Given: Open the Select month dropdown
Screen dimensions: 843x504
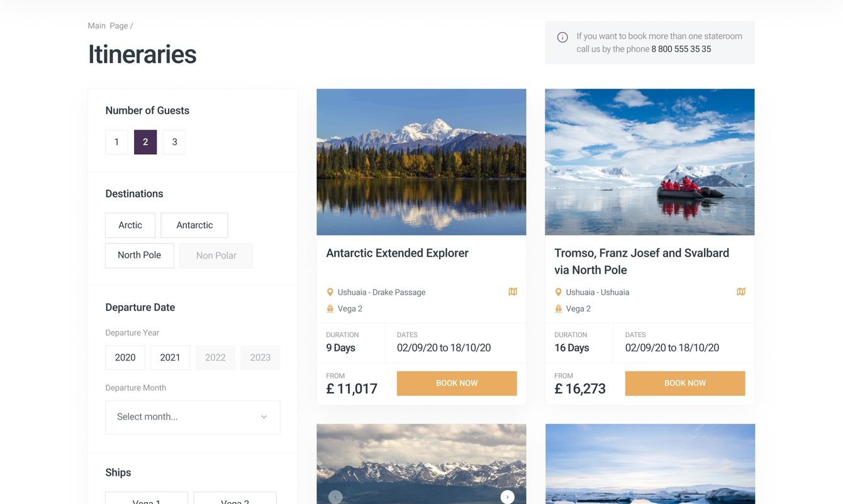Looking at the screenshot, I should (193, 417).
